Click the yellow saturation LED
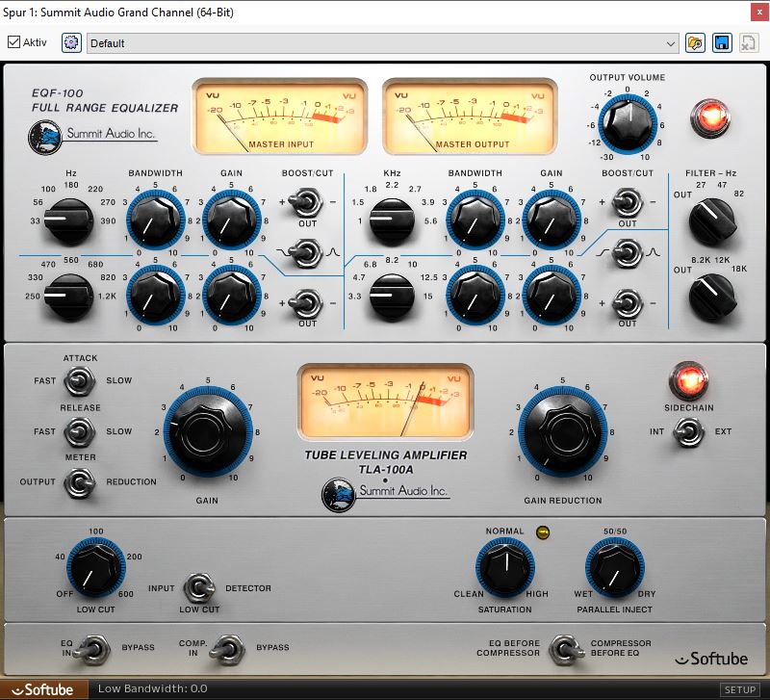This screenshot has width=770, height=700. click(543, 532)
